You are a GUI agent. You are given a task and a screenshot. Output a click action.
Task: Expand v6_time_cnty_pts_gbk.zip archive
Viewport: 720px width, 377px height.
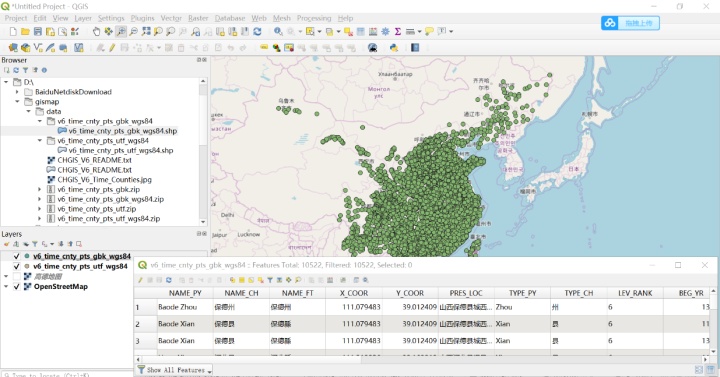(39, 189)
